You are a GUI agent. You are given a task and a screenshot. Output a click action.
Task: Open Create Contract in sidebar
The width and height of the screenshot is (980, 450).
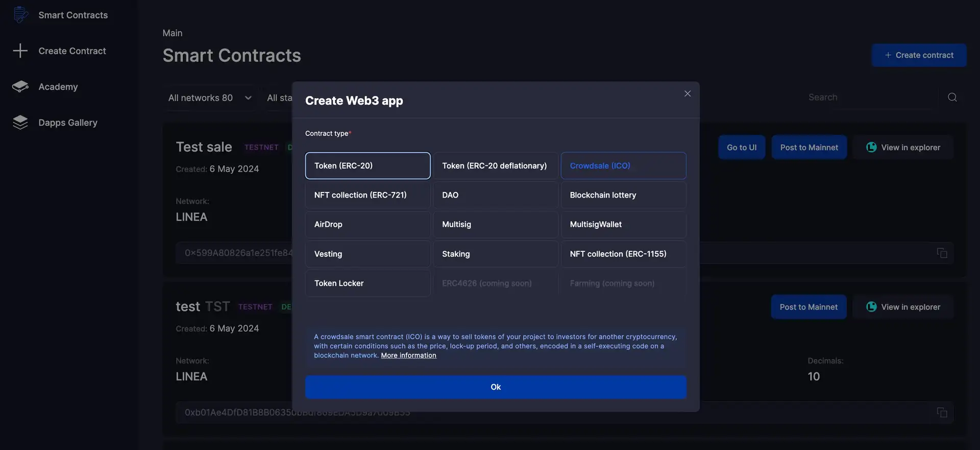tap(72, 51)
